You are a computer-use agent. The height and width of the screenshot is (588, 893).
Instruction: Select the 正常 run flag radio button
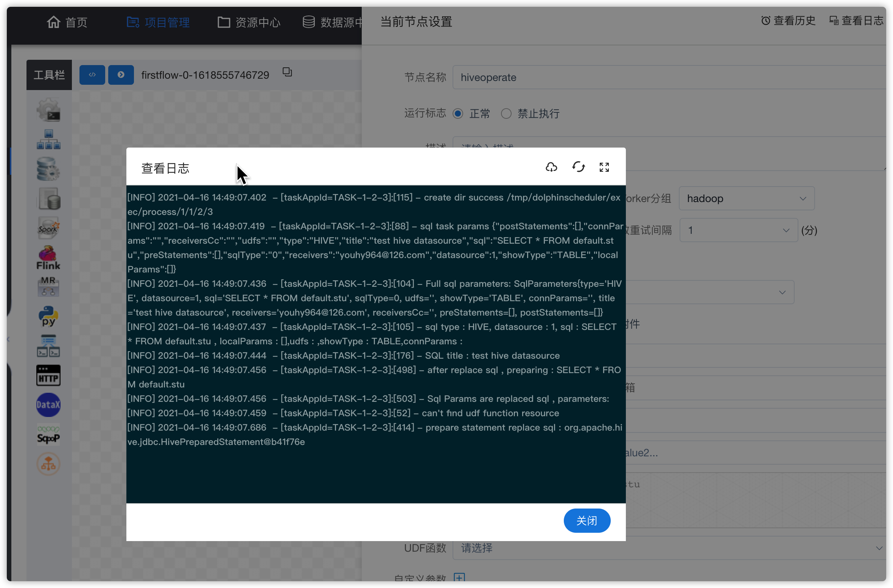(458, 114)
